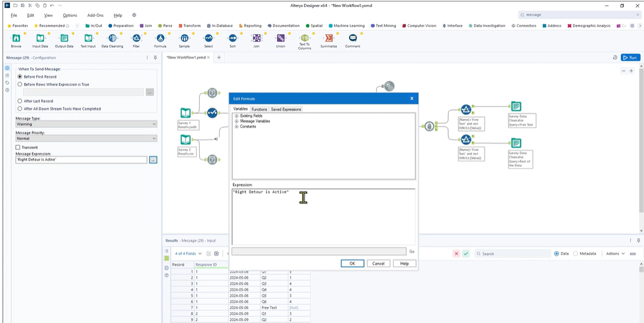Select the Join tool in palette
Viewport: 644px width, 323px height.
coord(256,38)
